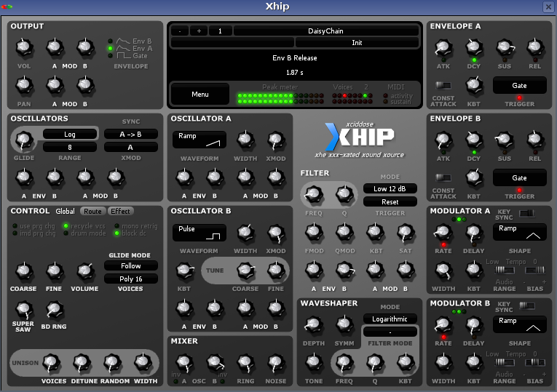This screenshot has height=392, width=557.
Task: Click the Output VOL knob
Action: coord(24,47)
